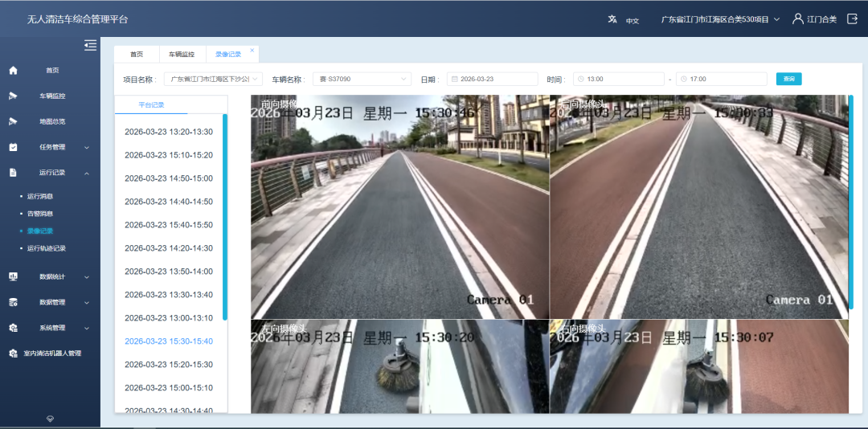Click the date field showing 2026-03-23
Viewport: 868px width, 429px height.
492,79
